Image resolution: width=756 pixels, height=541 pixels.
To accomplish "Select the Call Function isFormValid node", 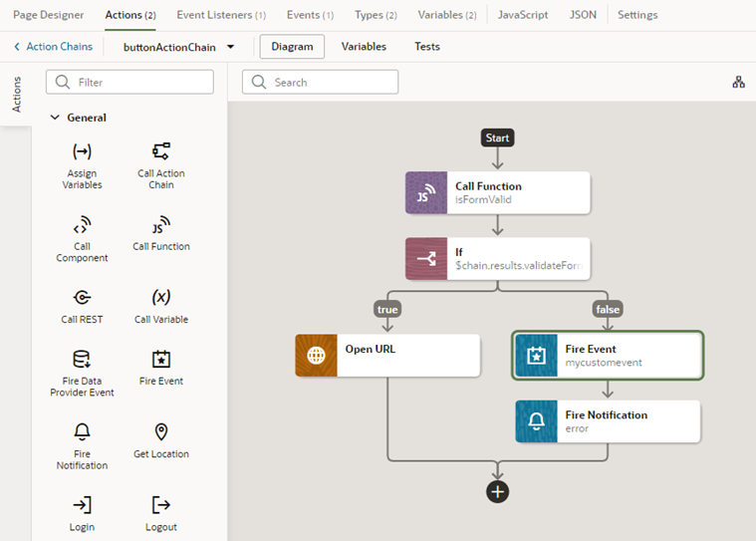I will pos(498,193).
